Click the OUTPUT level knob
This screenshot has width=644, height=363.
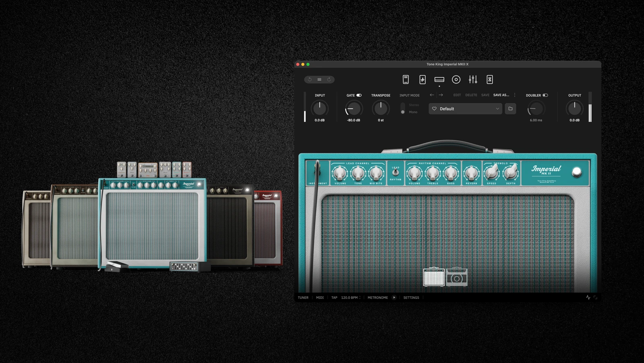[574, 108]
